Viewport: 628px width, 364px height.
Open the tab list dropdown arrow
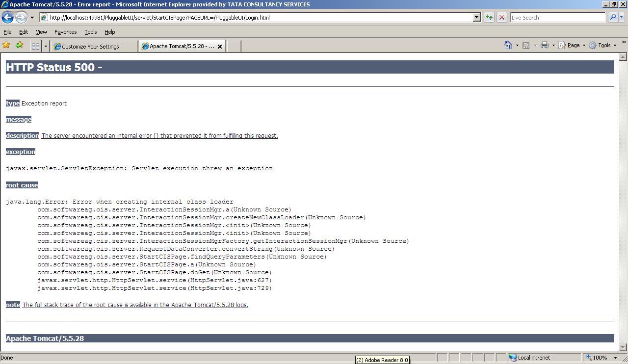click(46, 46)
